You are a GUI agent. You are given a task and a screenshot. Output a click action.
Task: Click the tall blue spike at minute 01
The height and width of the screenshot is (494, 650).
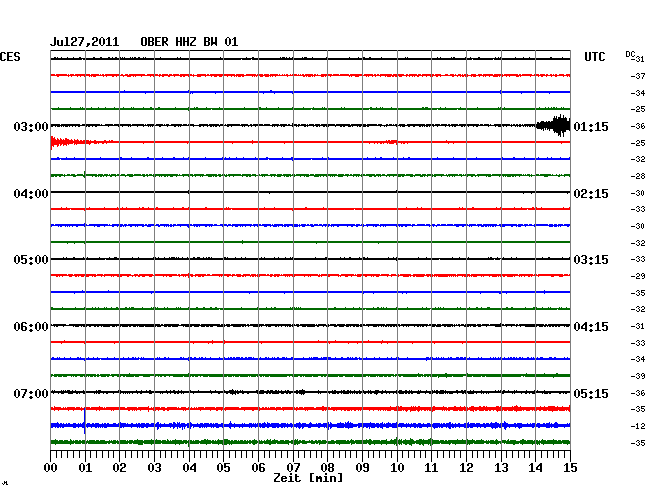click(x=85, y=421)
